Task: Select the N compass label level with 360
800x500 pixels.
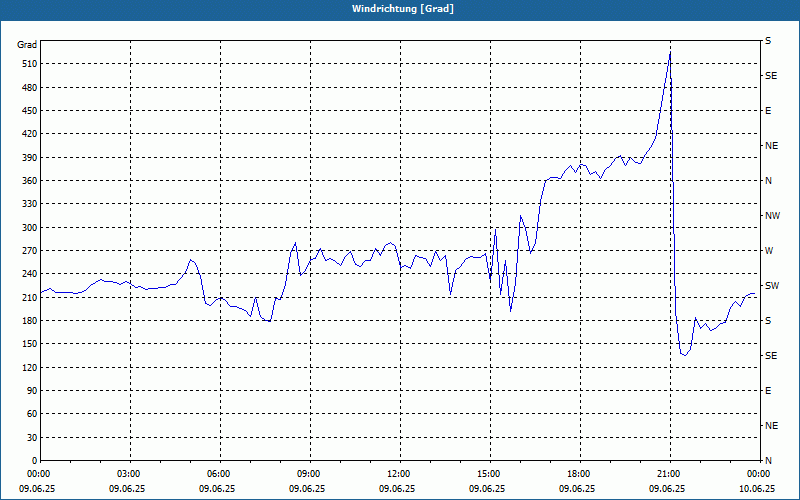Action: pyautogui.click(x=768, y=181)
